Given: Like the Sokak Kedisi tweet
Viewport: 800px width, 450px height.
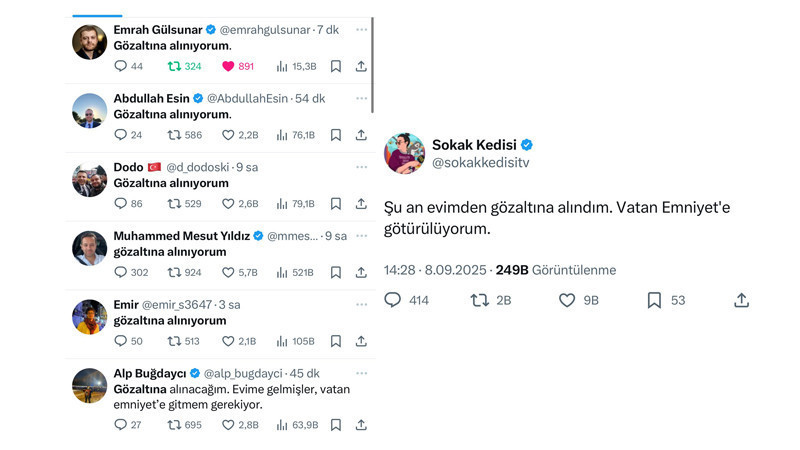Looking at the screenshot, I should (x=567, y=300).
